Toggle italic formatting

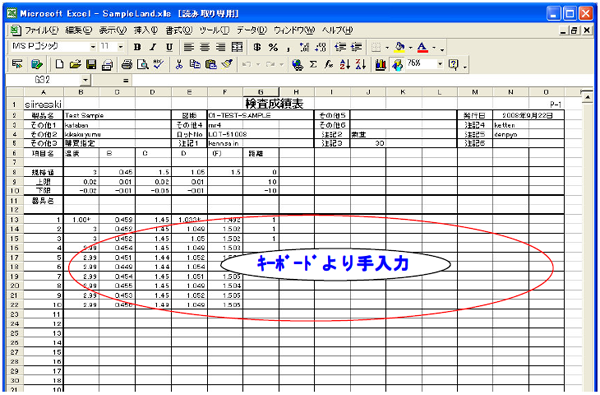click(153, 47)
